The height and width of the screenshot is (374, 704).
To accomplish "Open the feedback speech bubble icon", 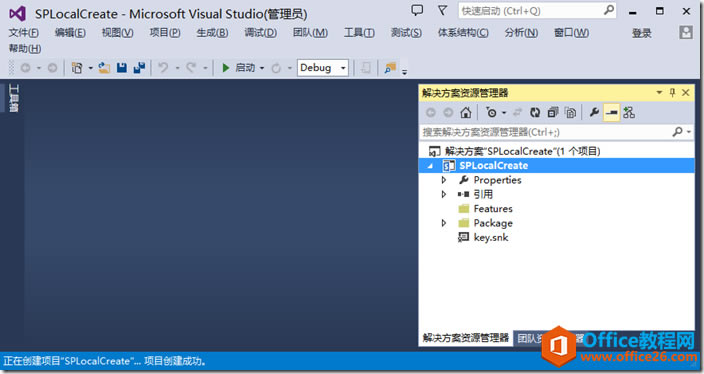I will 417,10.
